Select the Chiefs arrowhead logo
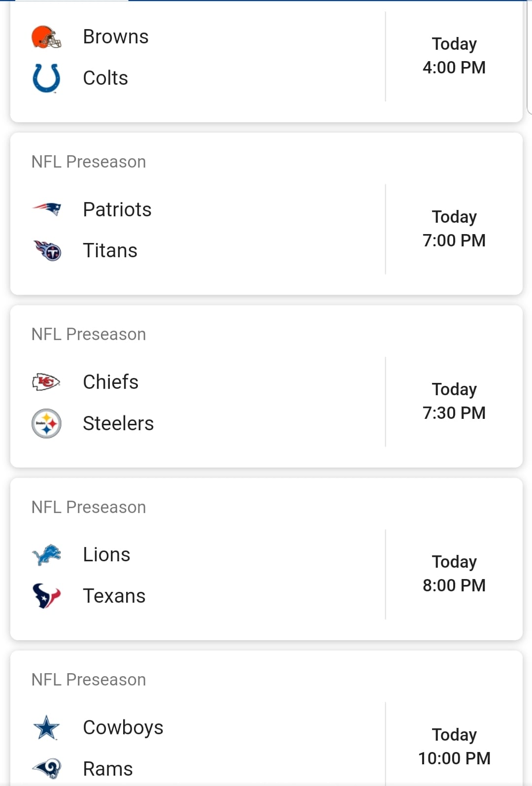The width and height of the screenshot is (532, 786). [46, 382]
